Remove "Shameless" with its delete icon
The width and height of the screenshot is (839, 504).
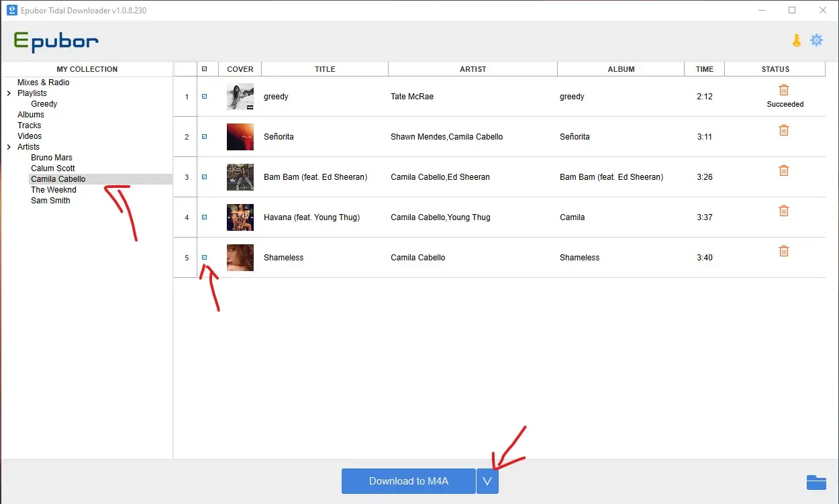[783, 250]
